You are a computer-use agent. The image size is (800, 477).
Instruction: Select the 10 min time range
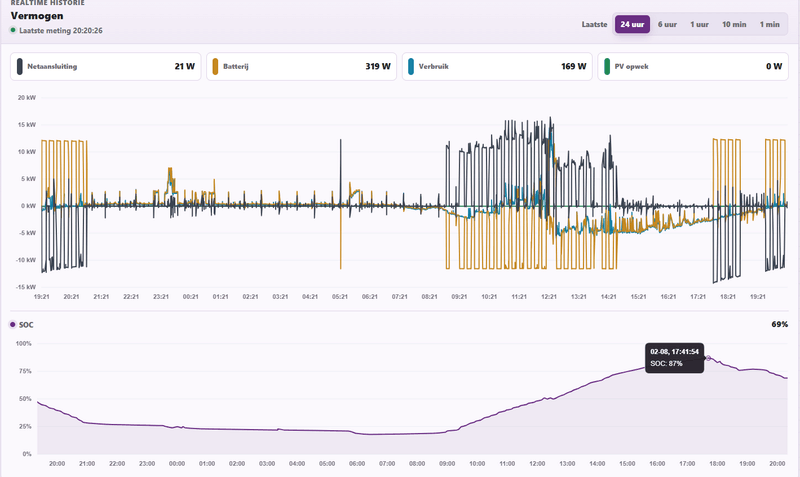coord(734,24)
